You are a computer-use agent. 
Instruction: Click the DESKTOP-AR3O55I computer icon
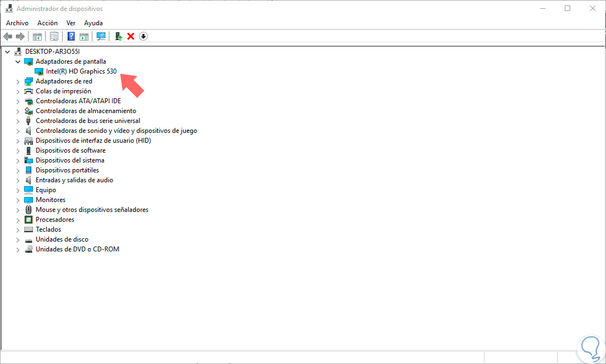pos(18,52)
